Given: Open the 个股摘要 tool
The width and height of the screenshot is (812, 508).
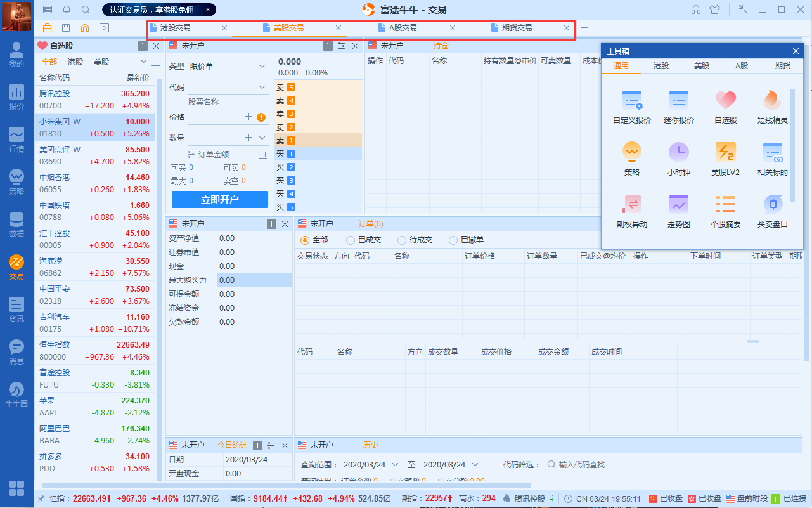Looking at the screenshot, I should 725,211.
